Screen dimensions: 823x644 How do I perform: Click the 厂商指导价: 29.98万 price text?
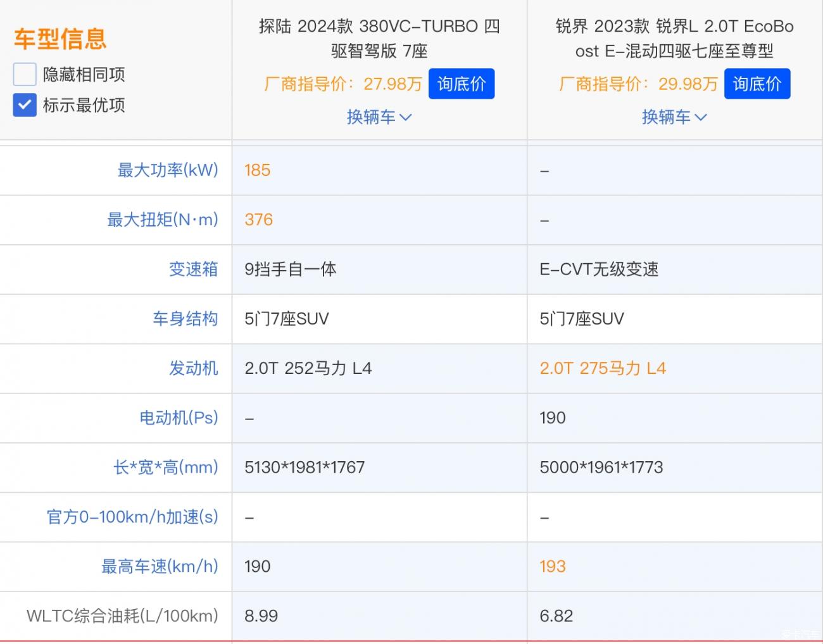point(638,84)
